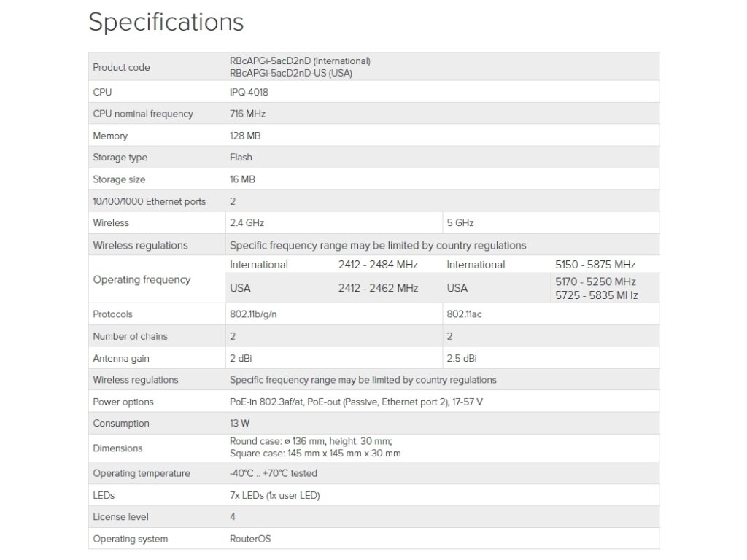
Task: Click the Specifications heading
Action: point(166,22)
